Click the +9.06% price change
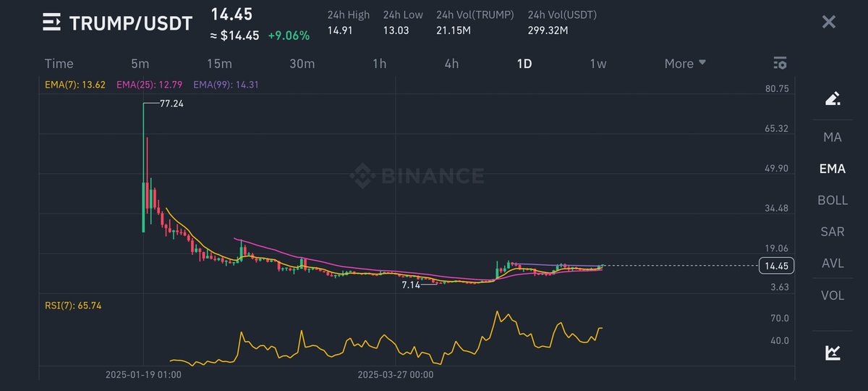This screenshot has height=391, width=868. [x=289, y=35]
